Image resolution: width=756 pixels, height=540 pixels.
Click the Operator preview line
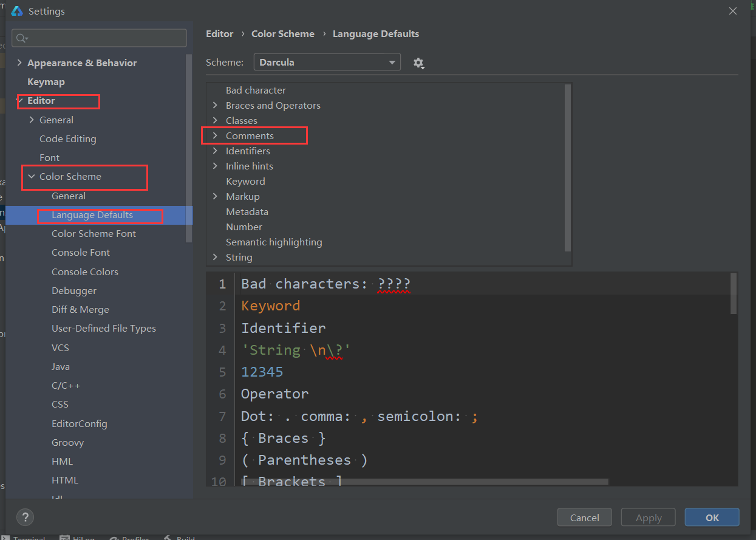click(275, 394)
